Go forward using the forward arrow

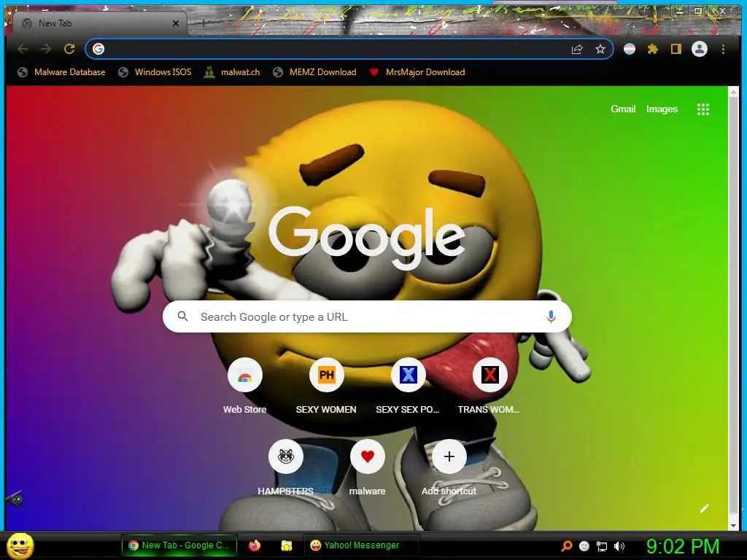pyautogui.click(x=46, y=49)
